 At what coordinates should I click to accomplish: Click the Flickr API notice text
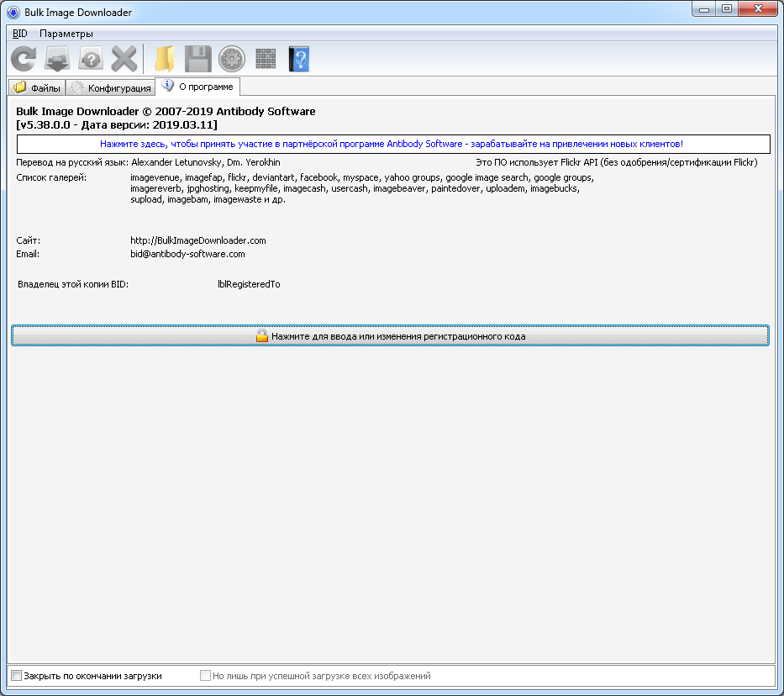point(617,162)
